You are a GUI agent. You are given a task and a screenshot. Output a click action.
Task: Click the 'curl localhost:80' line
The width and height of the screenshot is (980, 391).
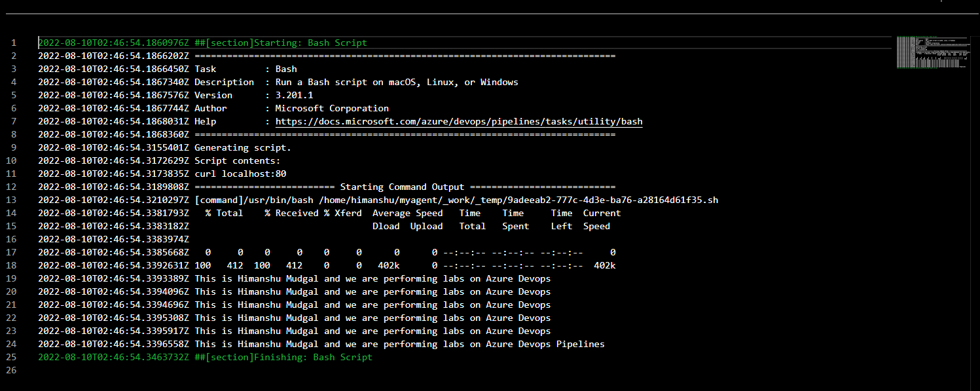[x=162, y=174]
